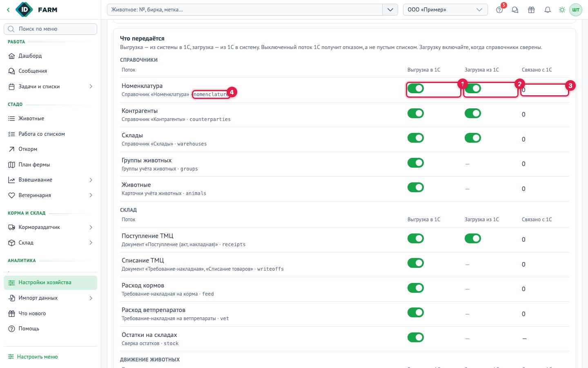Screen dimensions: 588x368
Task: Click the План фермы map icon
Action: tap(11, 165)
